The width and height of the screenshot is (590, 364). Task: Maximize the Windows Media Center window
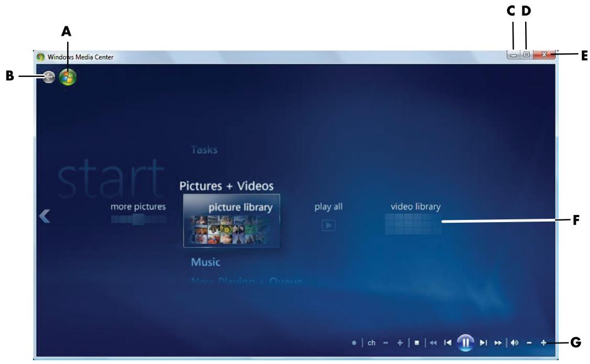click(527, 54)
